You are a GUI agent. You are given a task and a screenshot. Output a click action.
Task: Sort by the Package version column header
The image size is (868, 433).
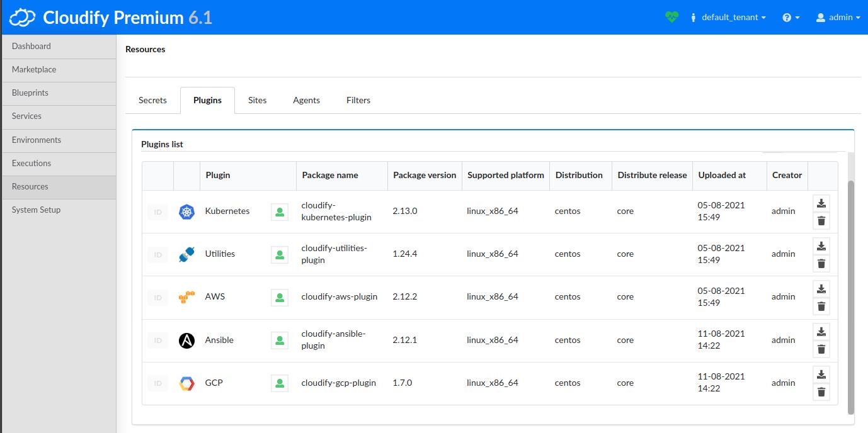[x=424, y=176]
